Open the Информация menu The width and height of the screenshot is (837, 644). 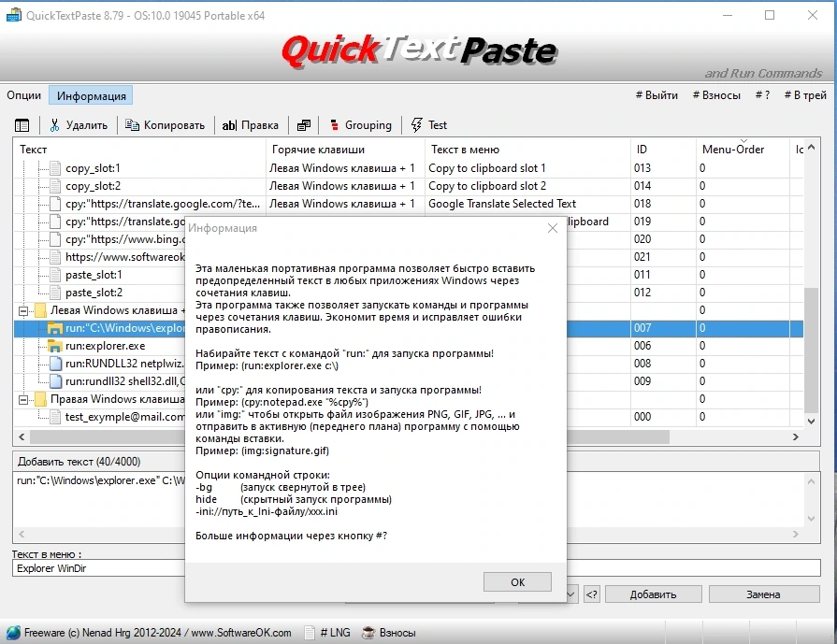[92, 95]
